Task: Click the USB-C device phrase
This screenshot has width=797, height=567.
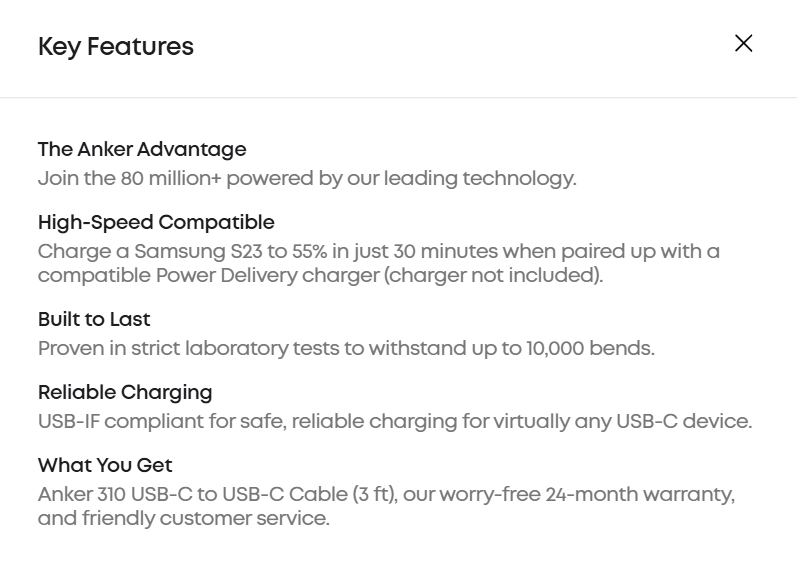Action: point(684,422)
